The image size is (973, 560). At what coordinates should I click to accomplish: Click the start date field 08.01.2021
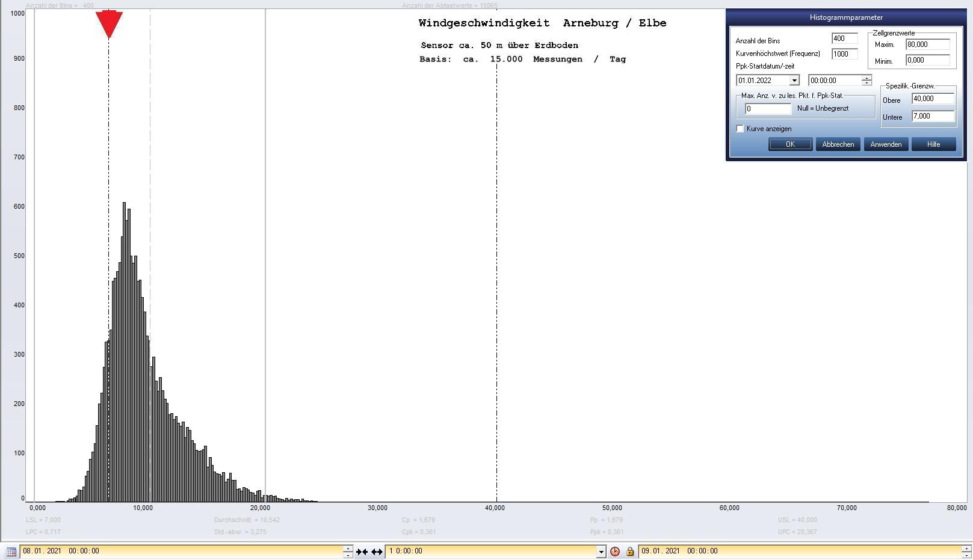coord(181,551)
